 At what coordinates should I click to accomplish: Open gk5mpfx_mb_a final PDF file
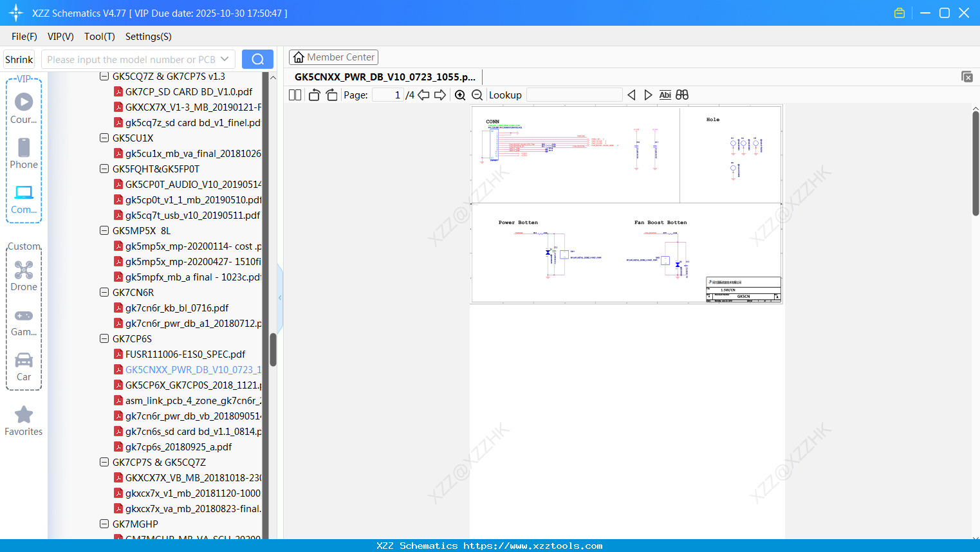click(x=187, y=277)
